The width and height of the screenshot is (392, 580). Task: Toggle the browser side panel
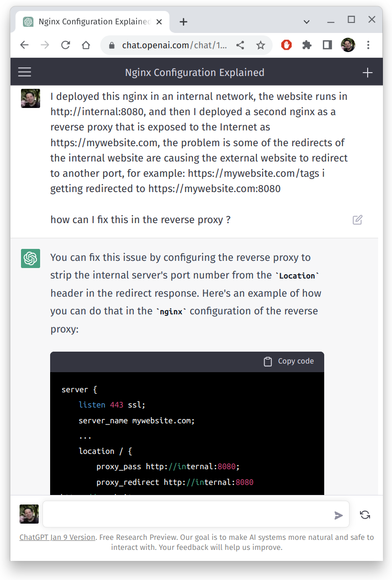click(327, 45)
